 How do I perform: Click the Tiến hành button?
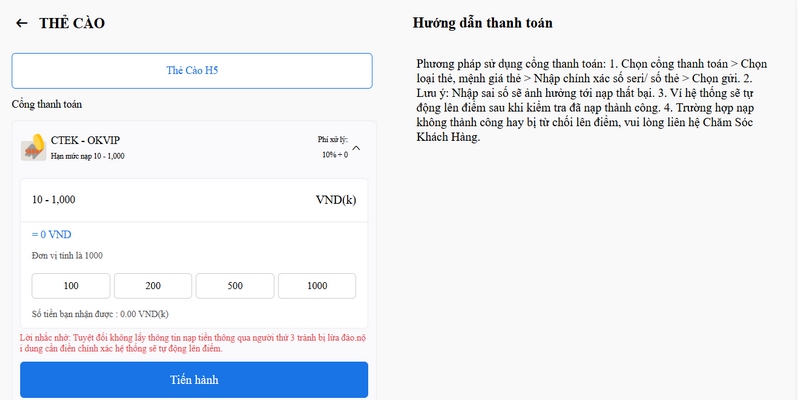[194, 380]
